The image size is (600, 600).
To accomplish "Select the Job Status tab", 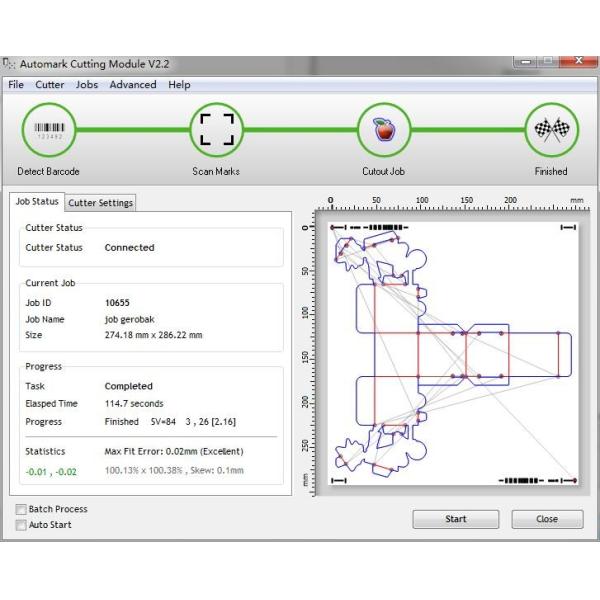I will (37, 202).
